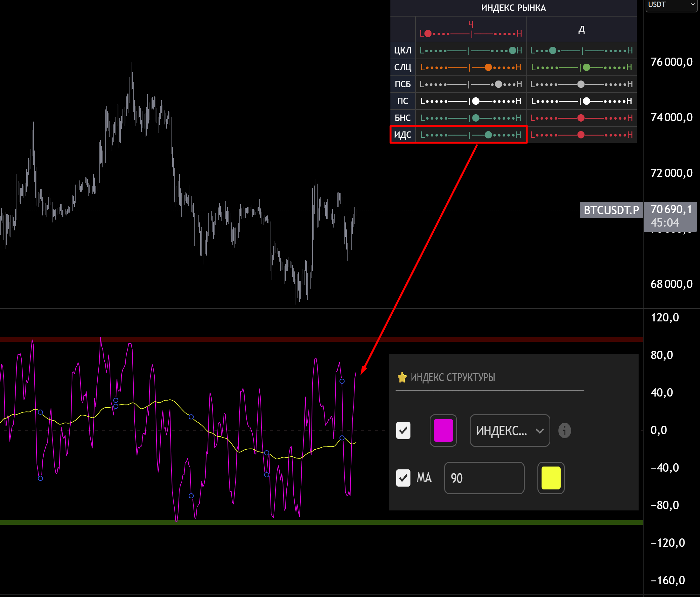Click the chevron arrow of ИНДЕКС... combo box
The image size is (700, 597).
[x=540, y=431]
